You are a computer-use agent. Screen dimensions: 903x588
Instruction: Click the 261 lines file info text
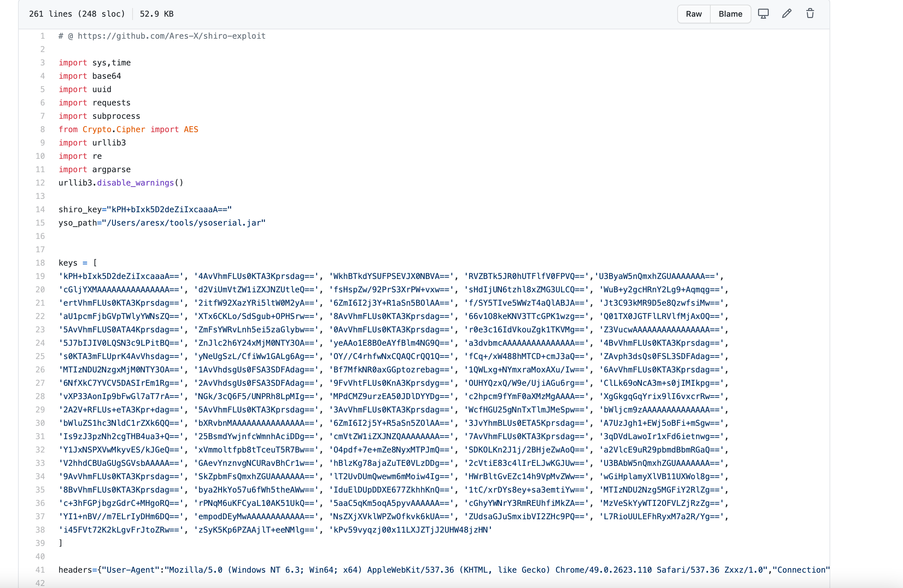click(x=76, y=14)
